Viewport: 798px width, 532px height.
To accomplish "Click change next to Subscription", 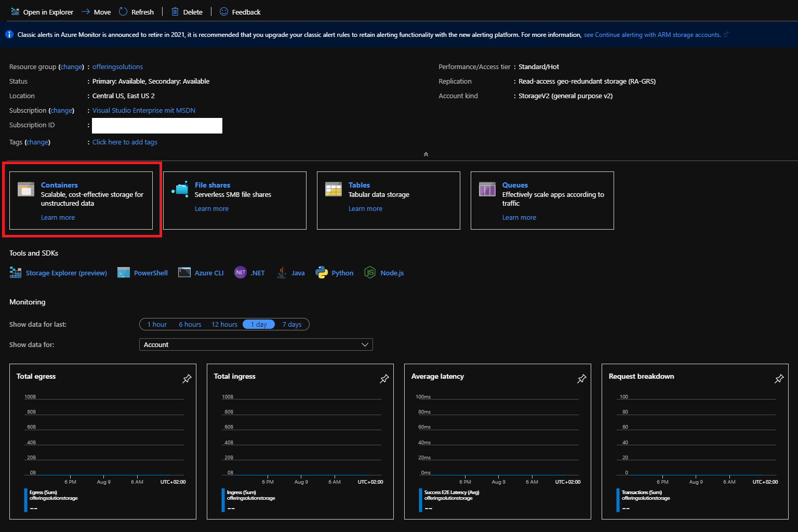I will 61,110.
